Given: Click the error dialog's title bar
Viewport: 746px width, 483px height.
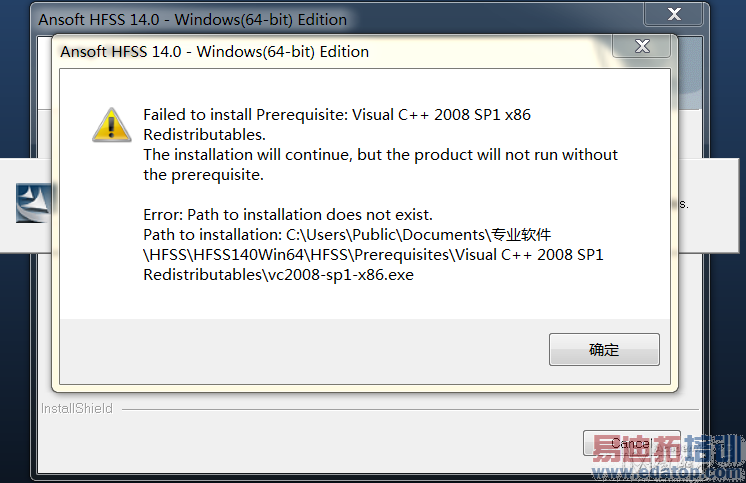Looking at the screenshot, I should [300, 52].
